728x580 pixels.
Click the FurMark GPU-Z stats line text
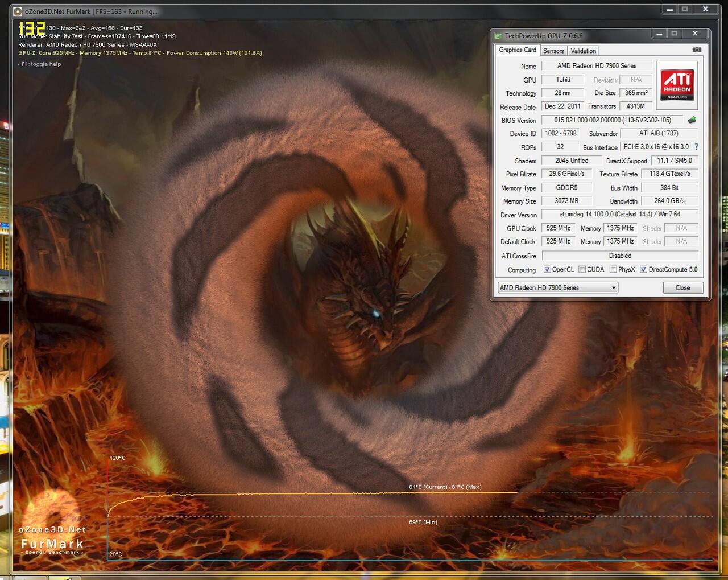(140, 53)
